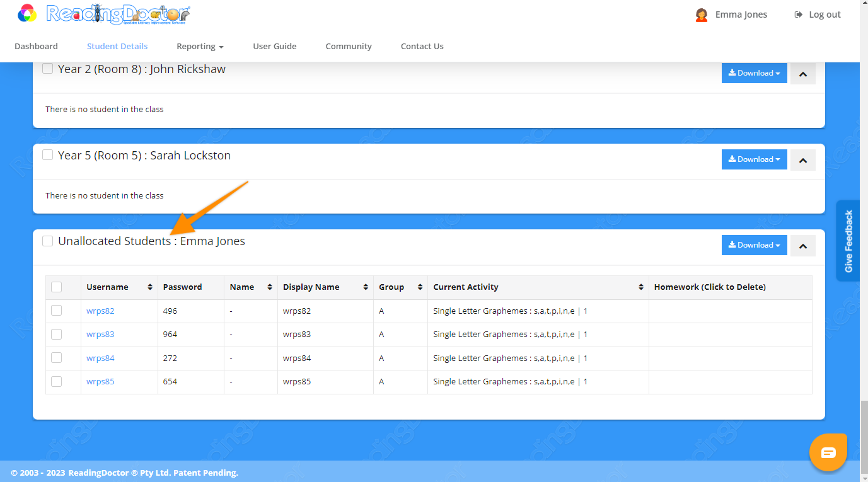
Task: Sort table by Name column arrows
Action: (270, 287)
